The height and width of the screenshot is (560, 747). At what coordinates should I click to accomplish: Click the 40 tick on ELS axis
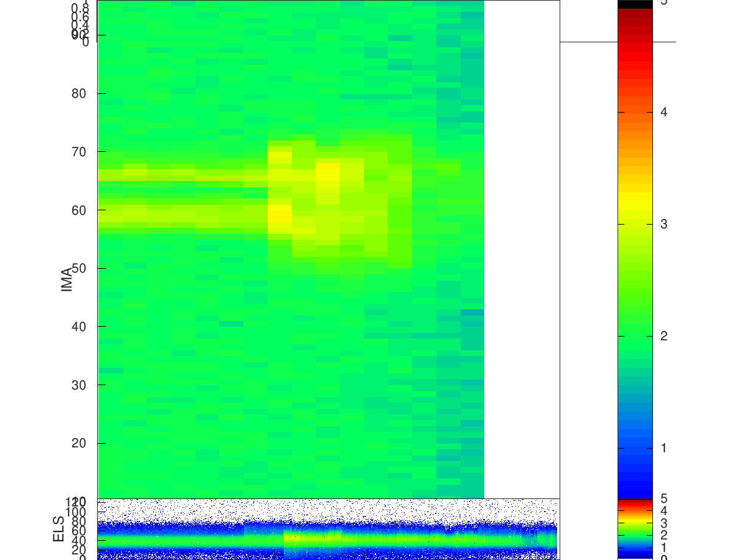79,541
